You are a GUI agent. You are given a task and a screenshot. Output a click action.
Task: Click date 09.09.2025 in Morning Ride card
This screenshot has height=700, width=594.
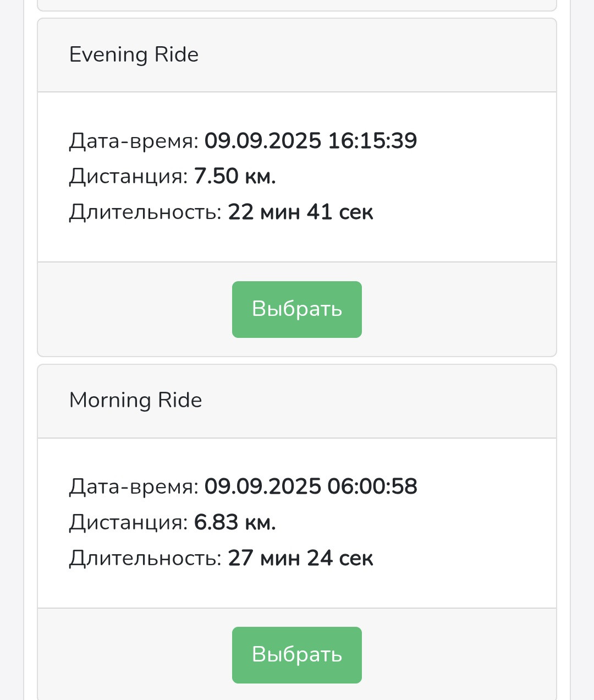tap(263, 486)
